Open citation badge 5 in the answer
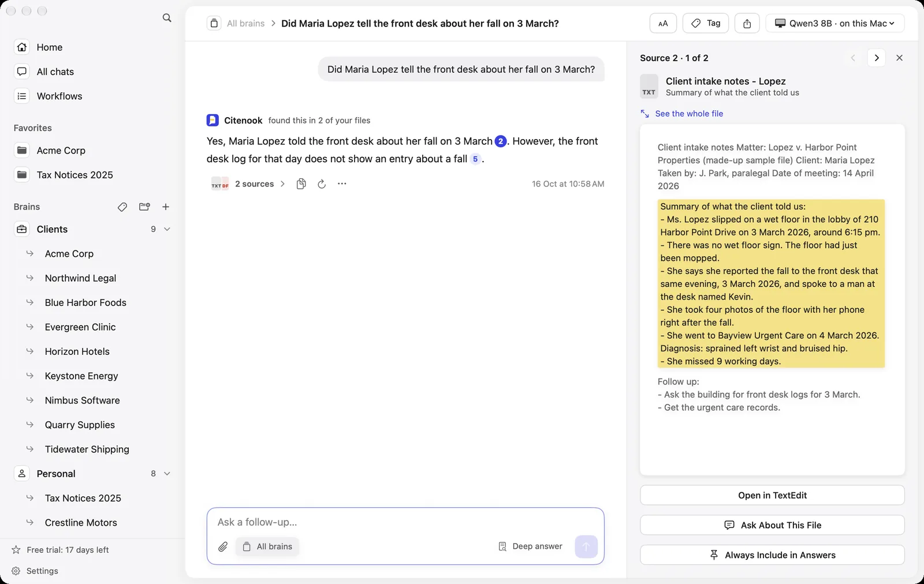The width and height of the screenshot is (924, 584). [475, 159]
